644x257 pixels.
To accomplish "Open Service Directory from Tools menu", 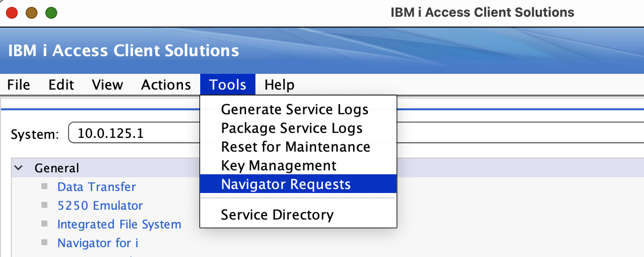I will tap(277, 215).
